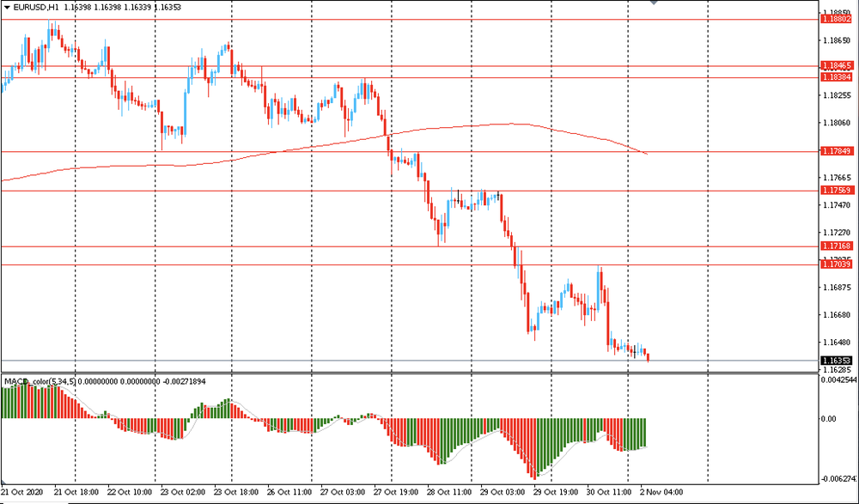Click the 28 Oct 11:00 time axis label

[449, 492]
